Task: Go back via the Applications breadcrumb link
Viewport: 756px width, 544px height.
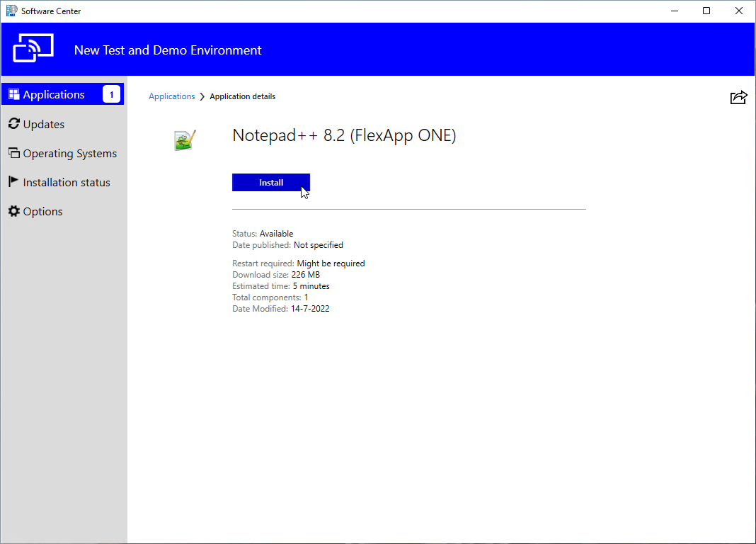Action: pyautogui.click(x=171, y=96)
